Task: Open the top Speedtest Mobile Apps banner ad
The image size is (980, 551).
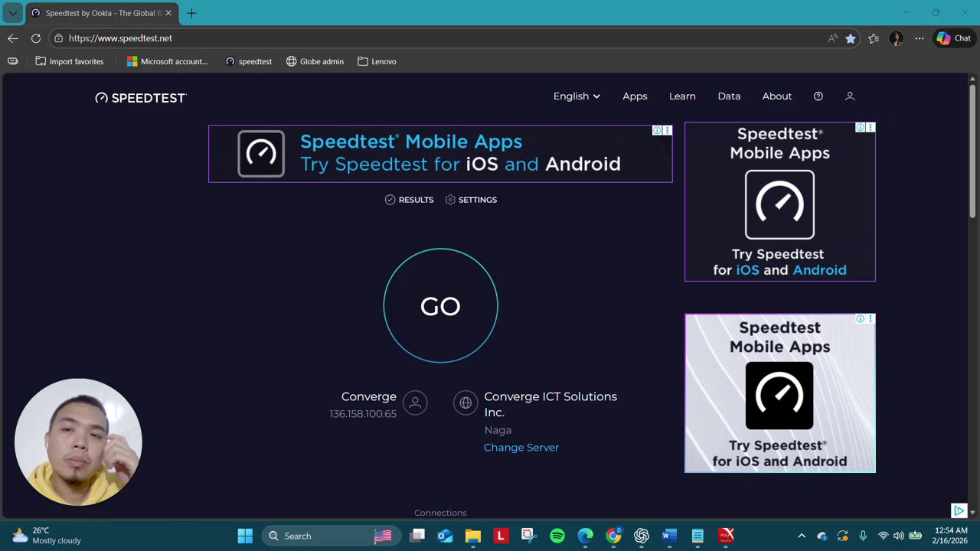Action: pos(440,154)
